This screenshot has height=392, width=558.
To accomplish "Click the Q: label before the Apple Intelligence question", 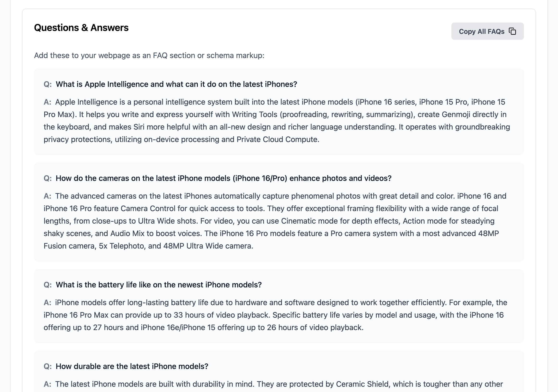I will click(x=48, y=84).
